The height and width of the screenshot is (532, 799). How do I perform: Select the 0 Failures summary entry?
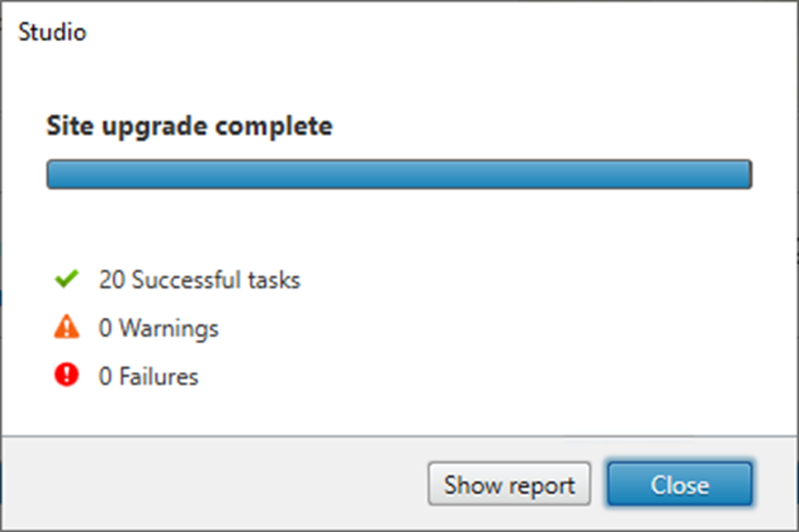pyautogui.click(x=149, y=376)
